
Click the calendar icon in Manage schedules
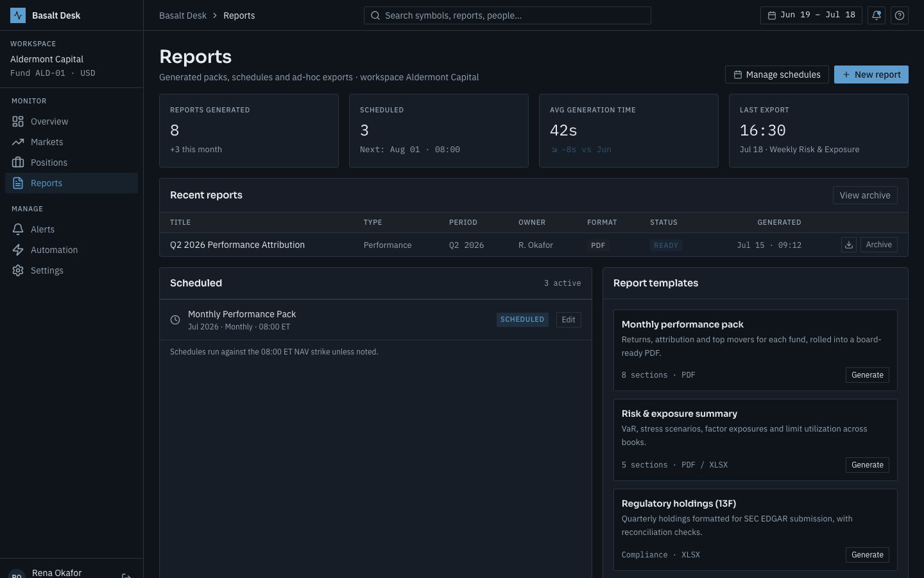[739, 74]
